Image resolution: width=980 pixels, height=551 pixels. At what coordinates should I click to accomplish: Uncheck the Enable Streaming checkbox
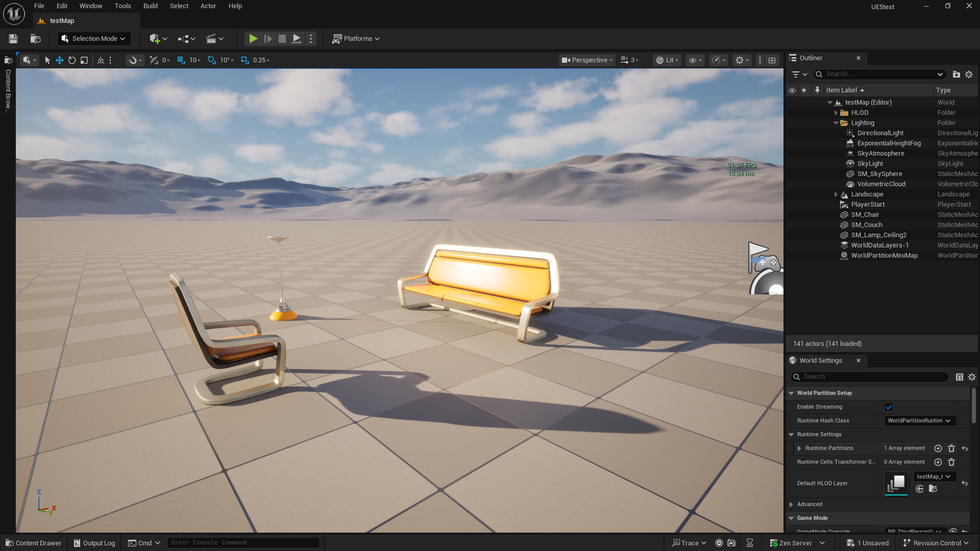[889, 407]
